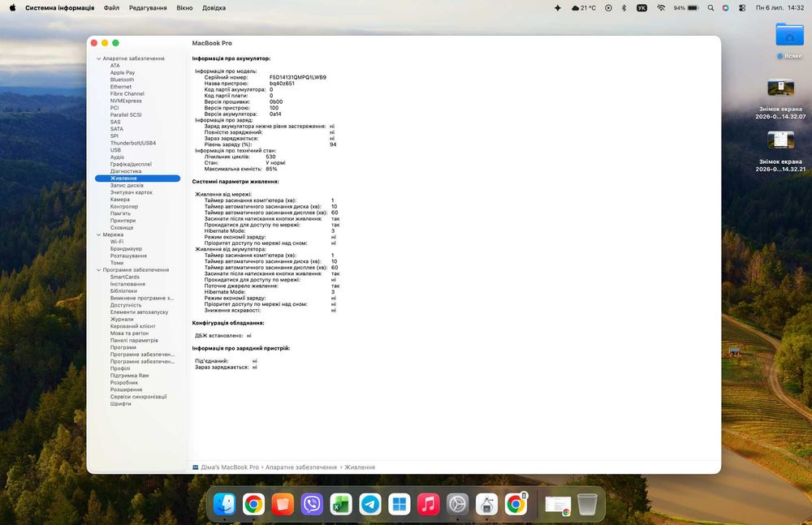Click the weather 21 °C menu bar item
The width and height of the screenshot is (812, 525).
click(x=584, y=8)
